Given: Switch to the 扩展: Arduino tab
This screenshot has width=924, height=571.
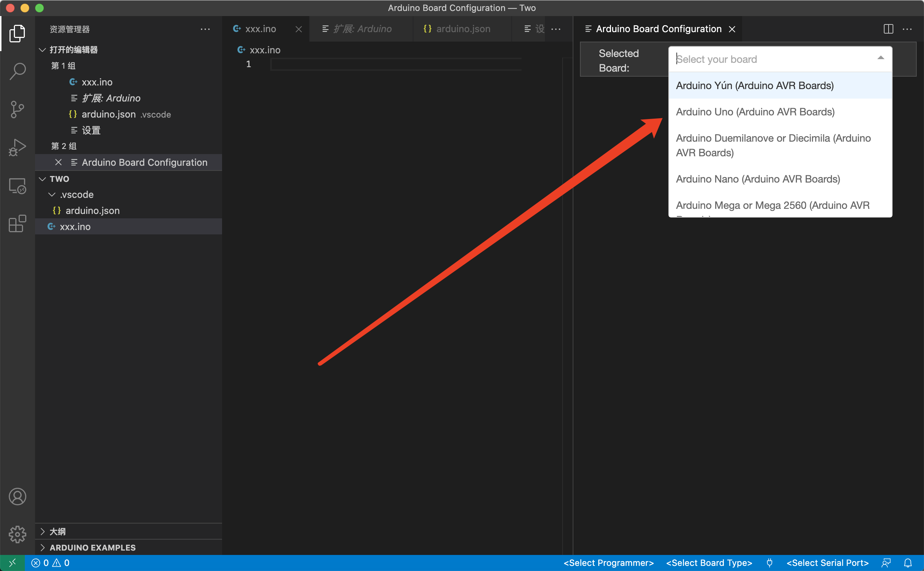Looking at the screenshot, I should (x=362, y=29).
